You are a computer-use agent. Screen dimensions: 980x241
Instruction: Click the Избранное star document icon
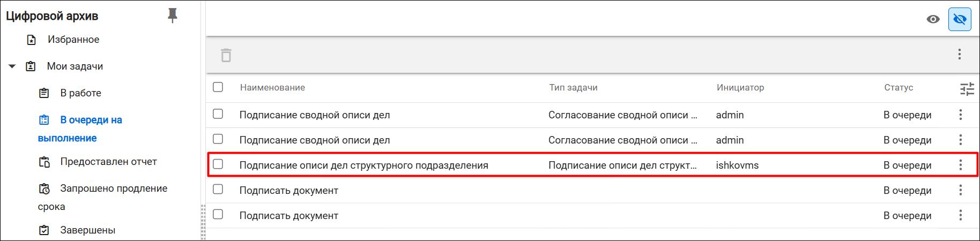coord(32,40)
